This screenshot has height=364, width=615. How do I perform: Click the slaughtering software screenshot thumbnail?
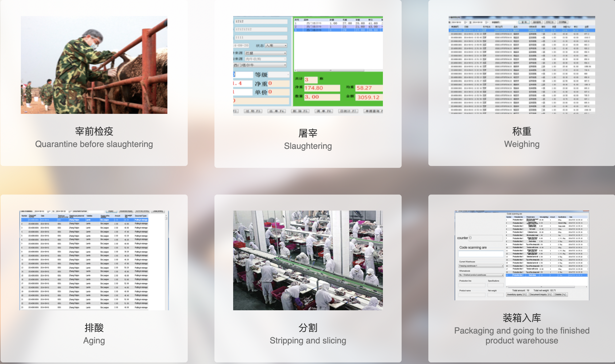click(308, 65)
